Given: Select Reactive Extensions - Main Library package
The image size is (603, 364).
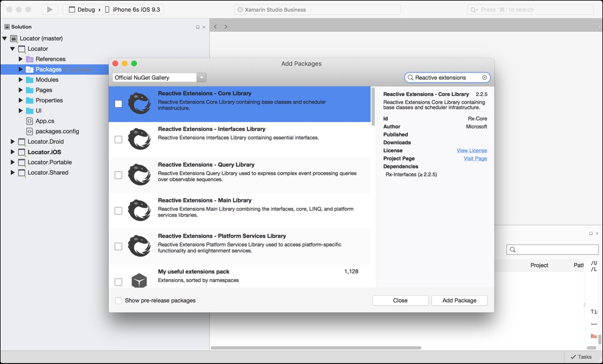Looking at the screenshot, I should 239,211.
